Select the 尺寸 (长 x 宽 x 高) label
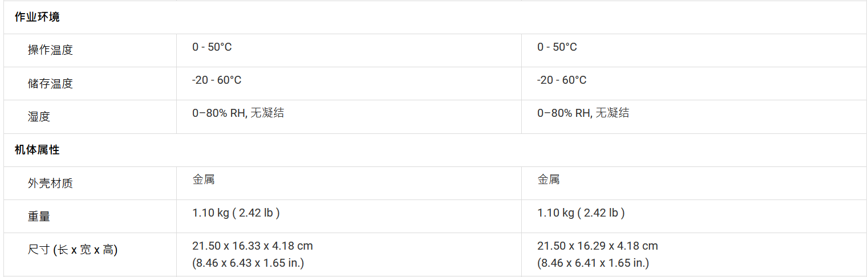This screenshot has height=277, width=868. tap(72, 250)
